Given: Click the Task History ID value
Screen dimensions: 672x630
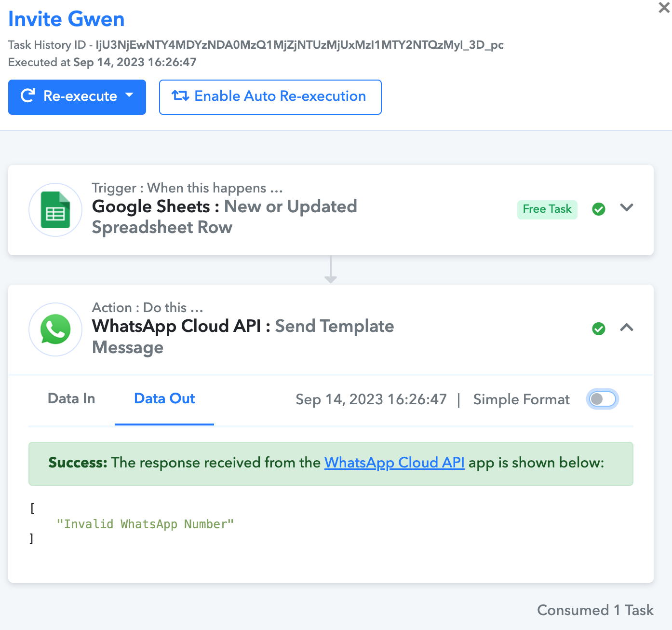Looking at the screenshot, I should pyautogui.click(x=300, y=45).
